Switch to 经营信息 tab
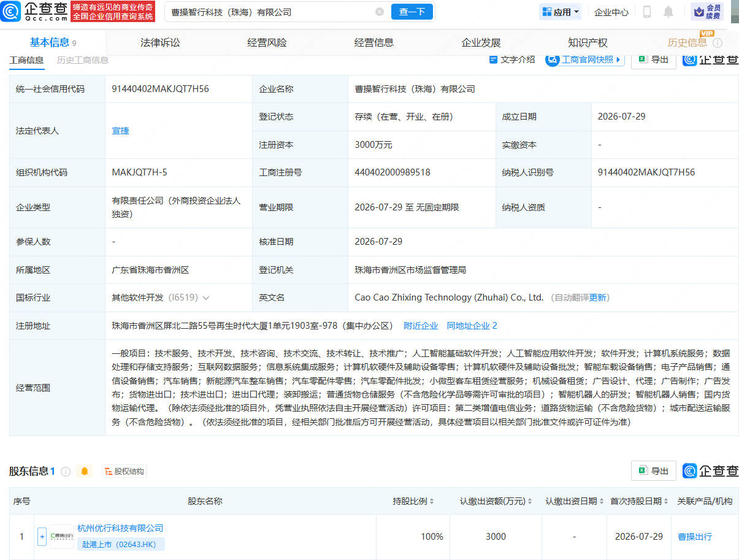 374,42
